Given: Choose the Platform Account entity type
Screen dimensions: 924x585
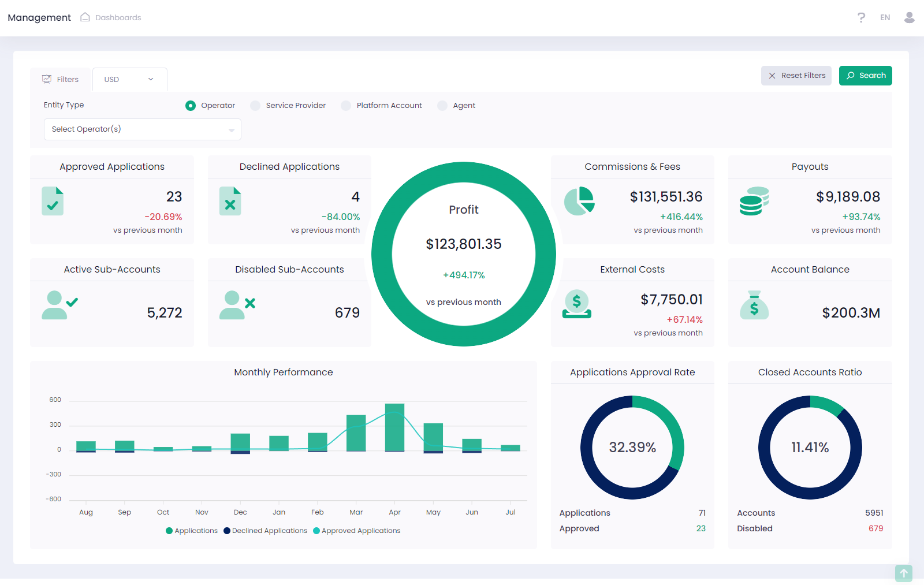Looking at the screenshot, I should click(x=346, y=106).
